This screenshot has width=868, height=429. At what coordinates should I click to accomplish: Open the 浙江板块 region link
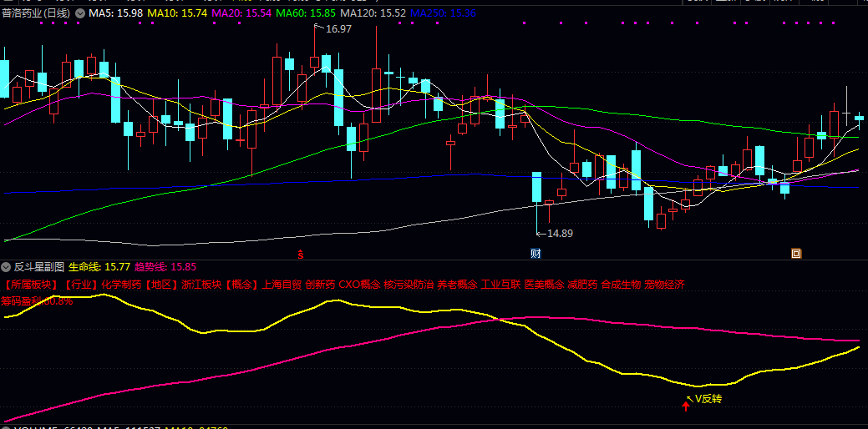pos(201,285)
